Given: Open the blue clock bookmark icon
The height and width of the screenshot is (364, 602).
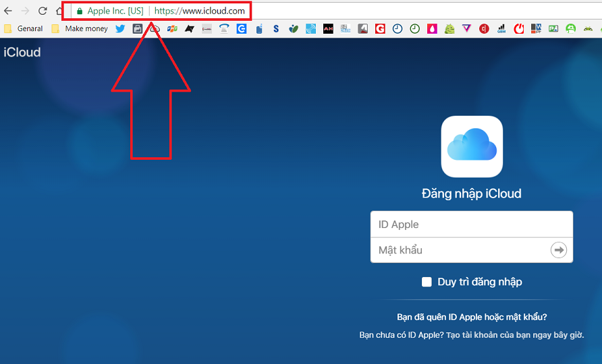Looking at the screenshot, I should [x=398, y=28].
